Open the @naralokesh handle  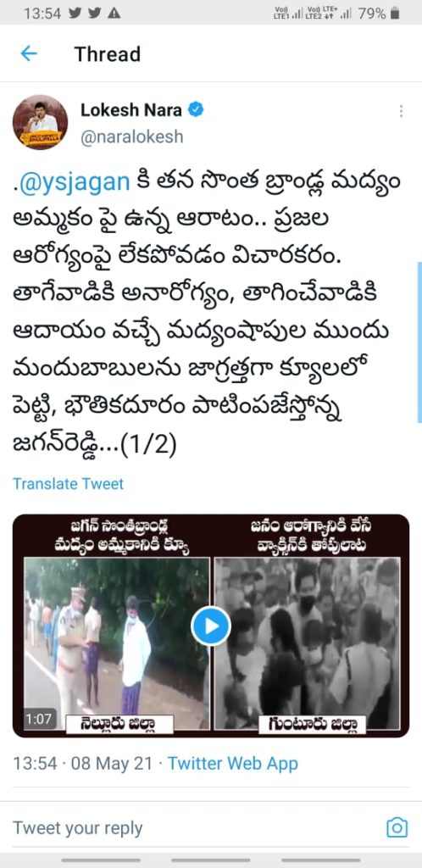(131, 136)
